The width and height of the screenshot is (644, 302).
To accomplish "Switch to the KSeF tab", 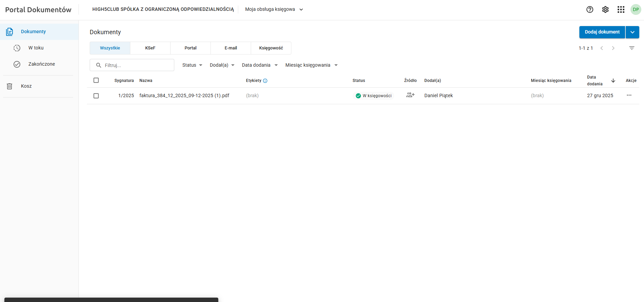I will pyautogui.click(x=150, y=48).
